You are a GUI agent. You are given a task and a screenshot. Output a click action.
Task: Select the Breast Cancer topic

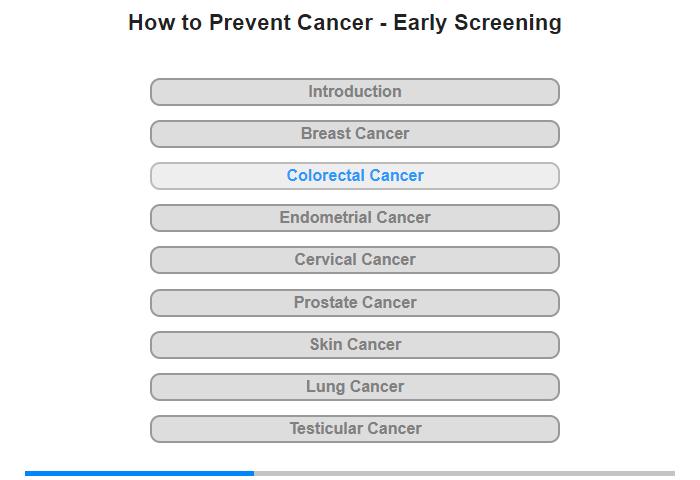[354, 134]
